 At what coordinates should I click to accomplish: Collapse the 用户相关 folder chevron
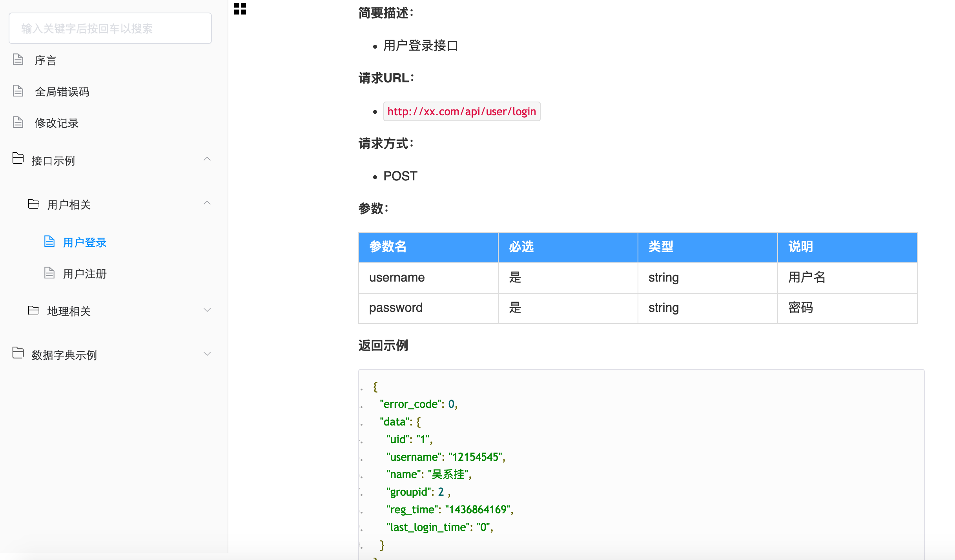(x=207, y=203)
